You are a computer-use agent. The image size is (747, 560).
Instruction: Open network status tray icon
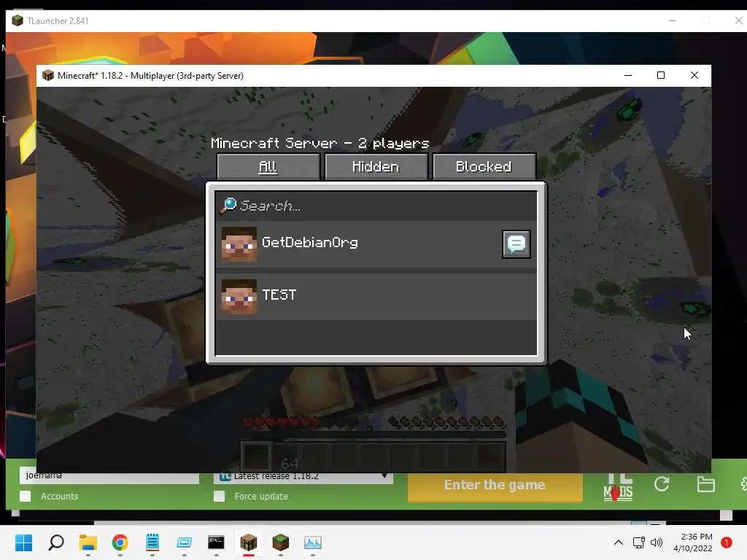point(638,542)
